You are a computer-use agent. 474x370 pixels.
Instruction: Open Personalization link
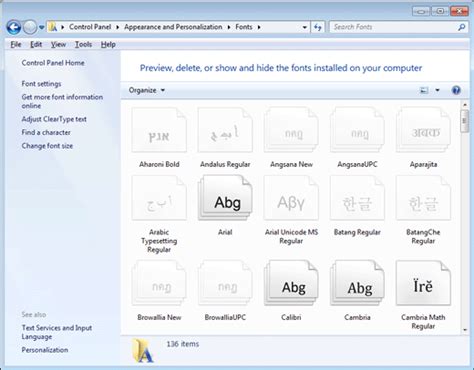point(45,350)
